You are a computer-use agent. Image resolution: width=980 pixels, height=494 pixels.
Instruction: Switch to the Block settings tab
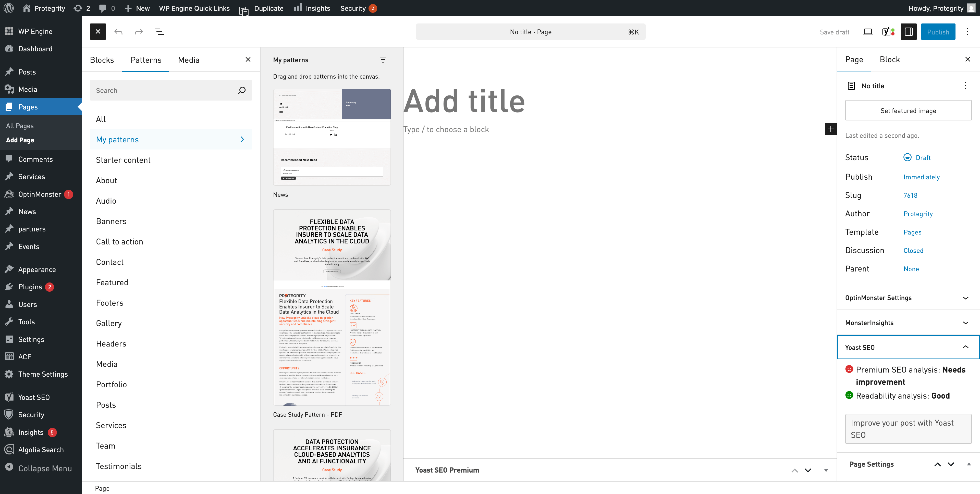(889, 60)
